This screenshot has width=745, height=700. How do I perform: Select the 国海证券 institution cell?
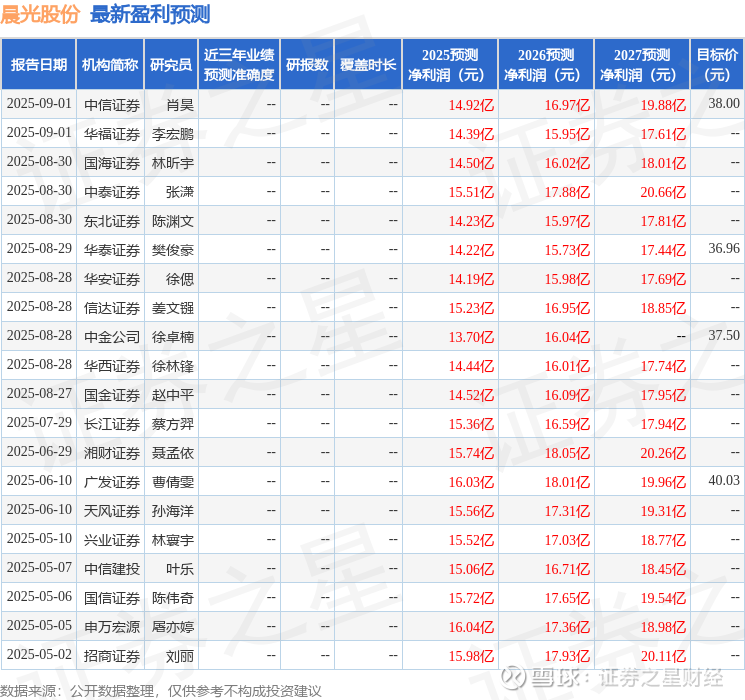(x=112, y=163)
